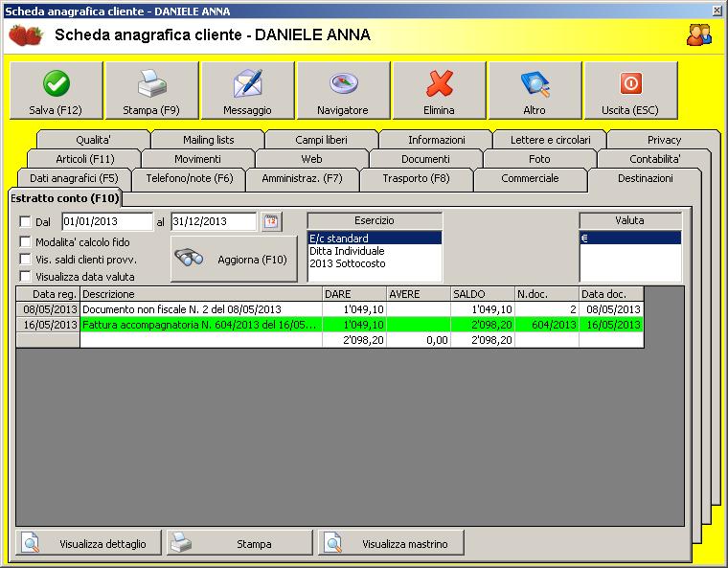Click the Data doc. column header

(x=611, y=294)
